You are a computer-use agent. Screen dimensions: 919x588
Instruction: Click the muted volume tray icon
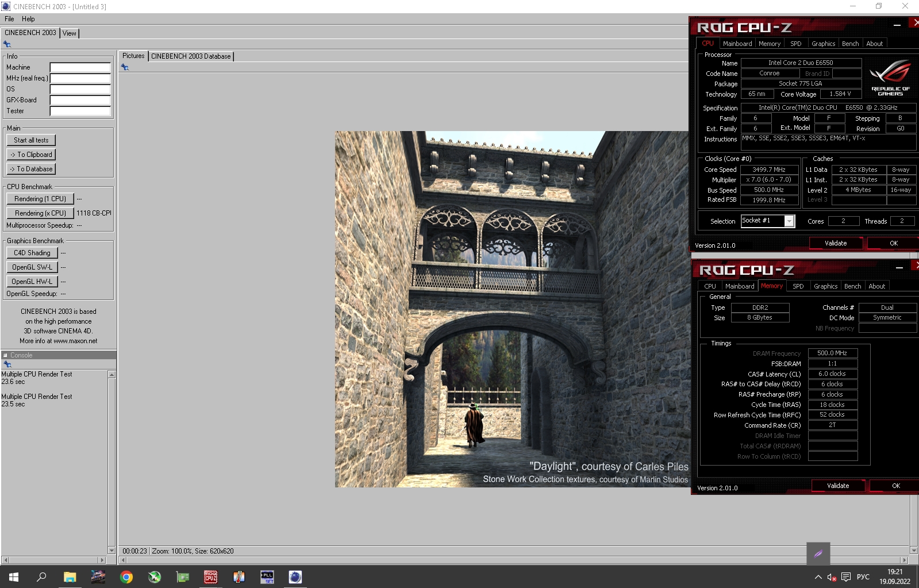click(x=832, y=577)
